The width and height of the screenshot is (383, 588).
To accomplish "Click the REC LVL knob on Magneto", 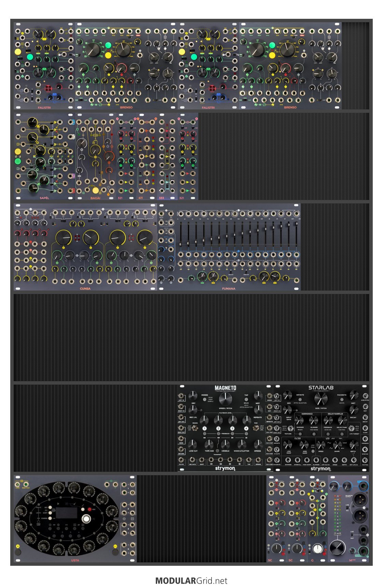I will pyautogui.click(x=193, y=410).
